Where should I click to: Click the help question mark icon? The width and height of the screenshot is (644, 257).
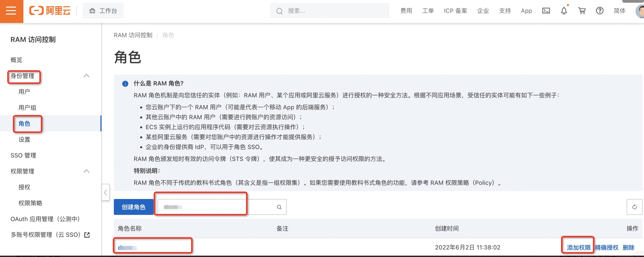point(600,11)
